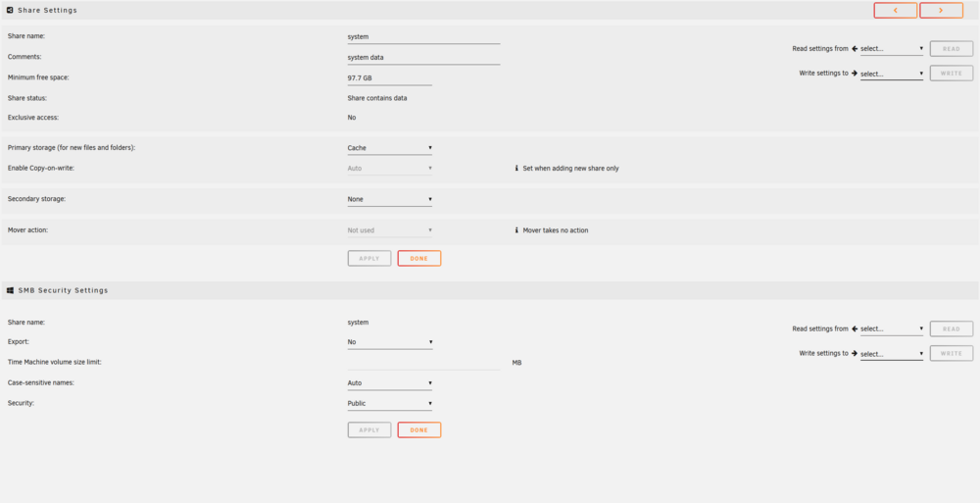980x503 pixels.
Task: Click the Windows icon beside SMB Security Settings
Action: pos(10,290)
